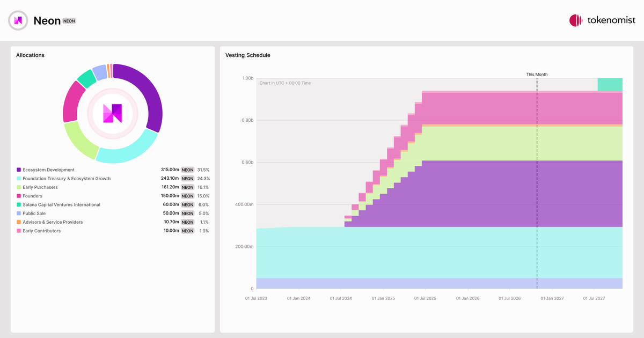Click the 31.5% allocation percentage

pos(203,170)
